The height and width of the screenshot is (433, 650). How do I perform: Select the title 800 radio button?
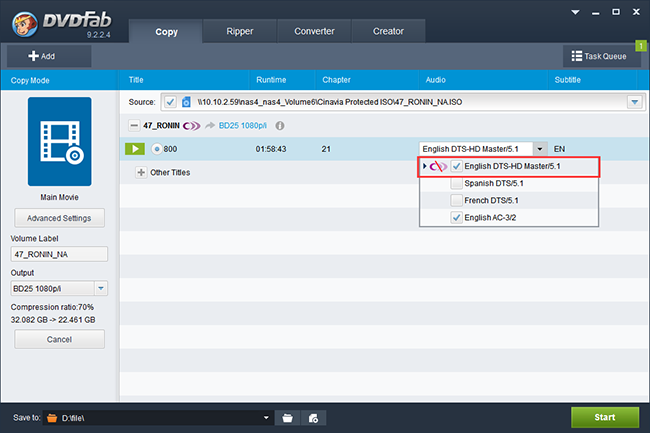tap(157, 149)
